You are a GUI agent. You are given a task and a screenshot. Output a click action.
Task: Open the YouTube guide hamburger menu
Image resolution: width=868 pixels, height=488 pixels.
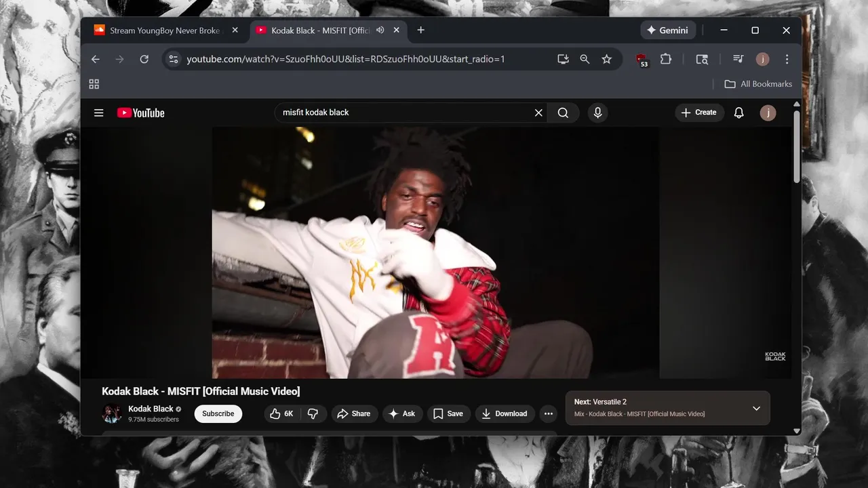click(x=99, y=113)
